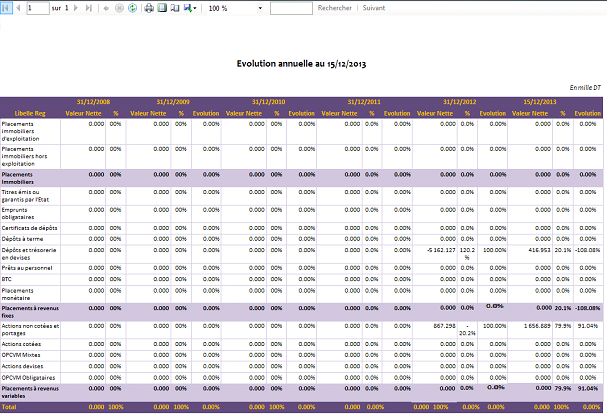Image resolution: width=608 pixels, height=416 pixels.
Task: Select the Placements monétaire row label
Action: (x=17, y=294)
